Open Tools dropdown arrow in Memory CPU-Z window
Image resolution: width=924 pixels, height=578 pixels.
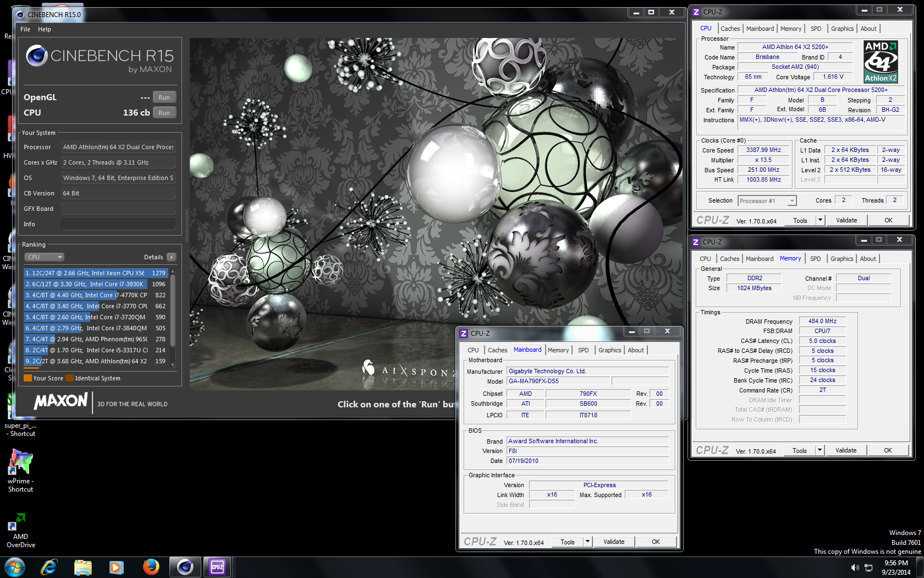click(x=820, y=450)
